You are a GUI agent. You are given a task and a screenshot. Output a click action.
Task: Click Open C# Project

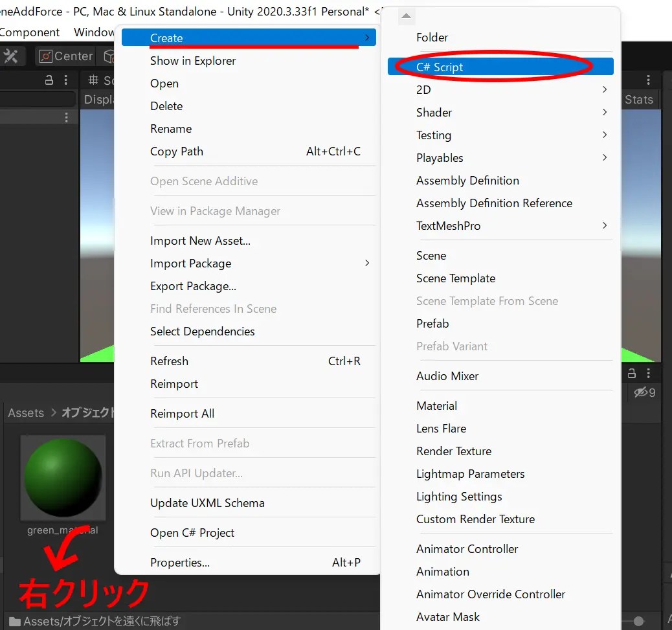pos(249,533)
